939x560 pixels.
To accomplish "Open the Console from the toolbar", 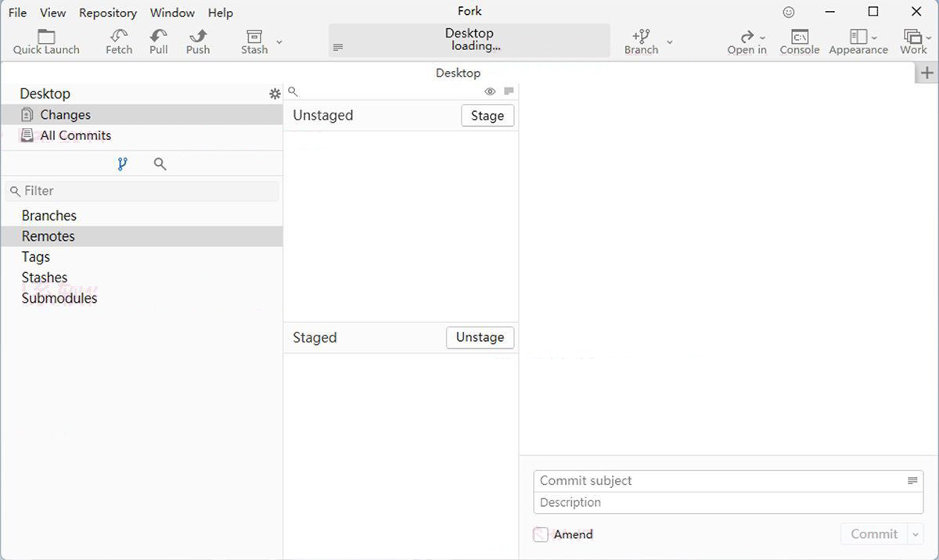I will [799, 36].
